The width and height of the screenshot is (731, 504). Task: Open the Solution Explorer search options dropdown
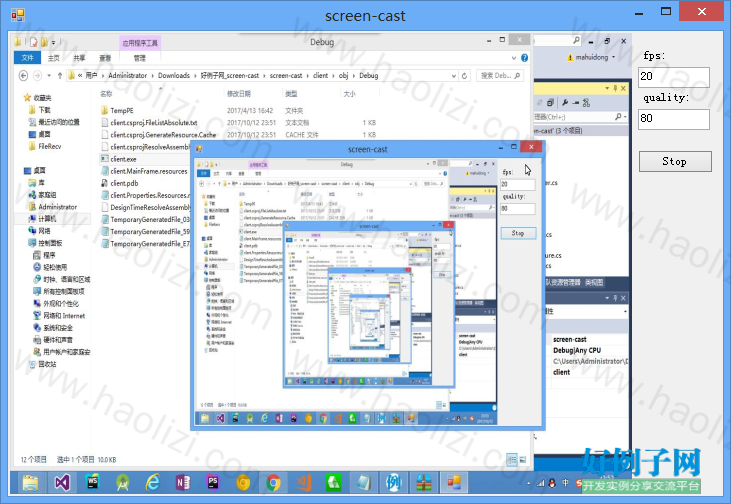[625, 117]
